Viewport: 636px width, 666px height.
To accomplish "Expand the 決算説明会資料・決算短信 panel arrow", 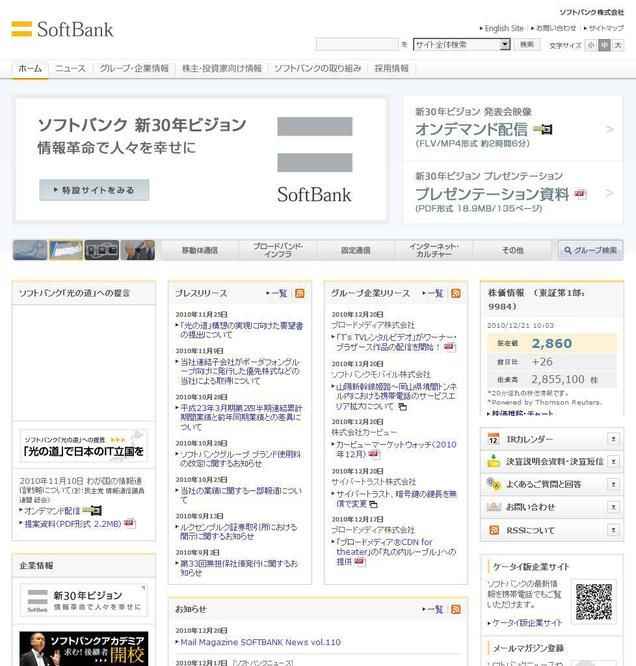I will tap(613, 461).
